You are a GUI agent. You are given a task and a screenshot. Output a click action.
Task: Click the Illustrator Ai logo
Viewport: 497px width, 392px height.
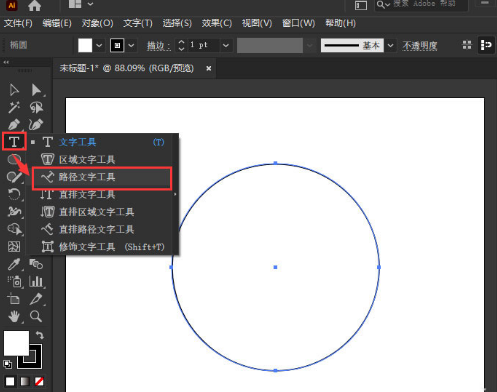[x=12, y=5]
